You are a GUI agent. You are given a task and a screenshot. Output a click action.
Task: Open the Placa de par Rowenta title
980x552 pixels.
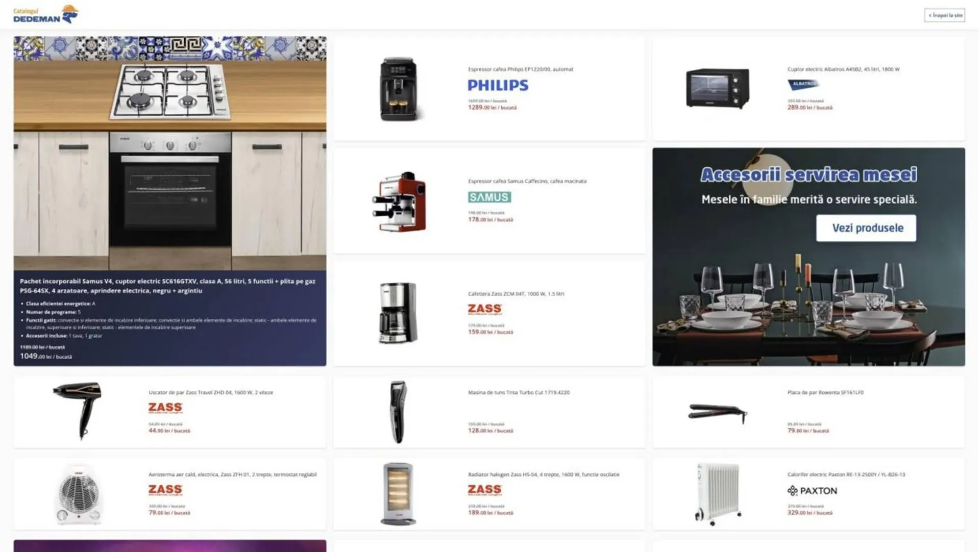coord(825,392)
